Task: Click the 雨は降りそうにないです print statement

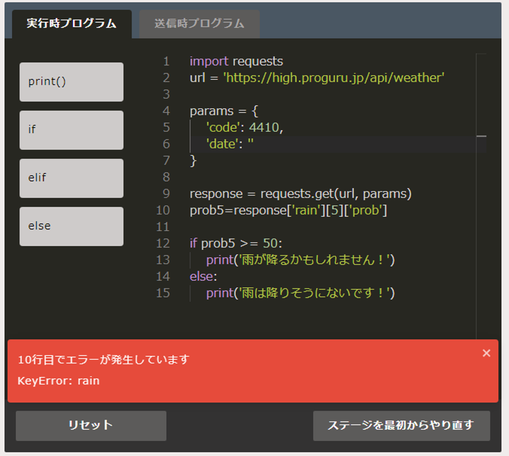Action: pos(300,293)
